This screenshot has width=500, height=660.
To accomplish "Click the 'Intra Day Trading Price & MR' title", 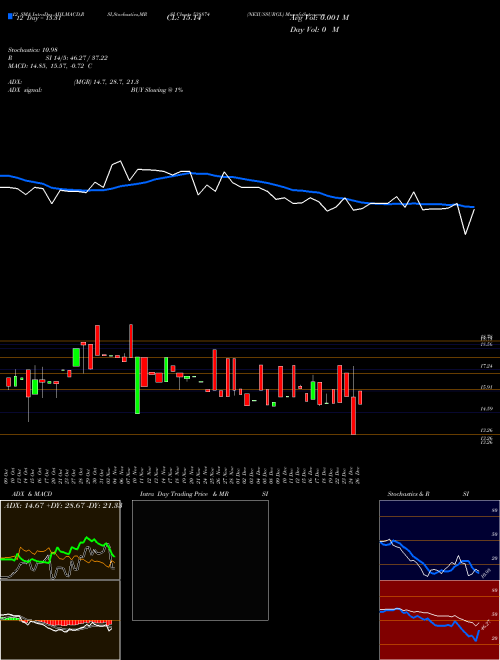I will point(184,494).
